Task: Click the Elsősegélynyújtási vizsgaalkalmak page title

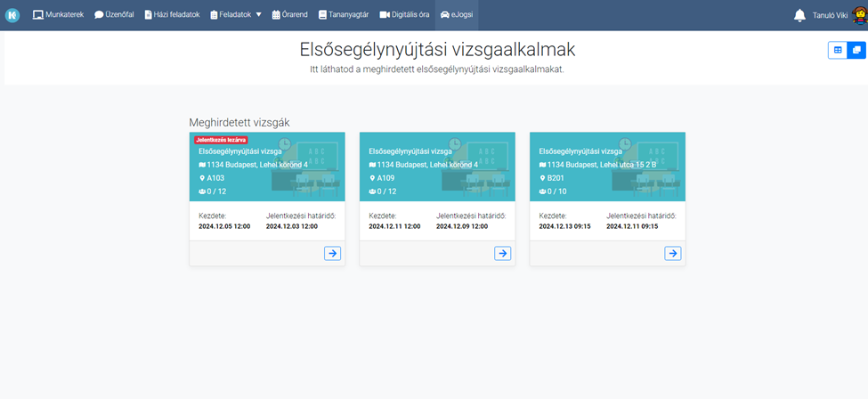Action: click(437, 50)
